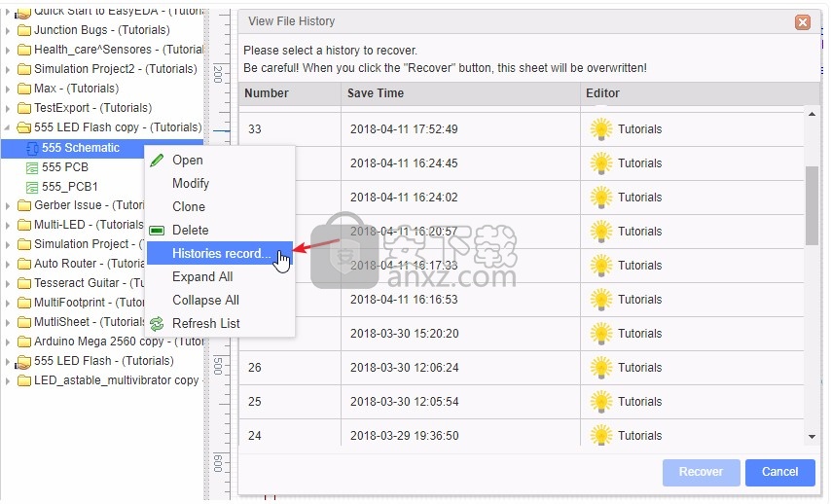831x504 pixels.
Task: Expand the TestExport project folder
Action: pyautogui.click(x=9, y=108)
